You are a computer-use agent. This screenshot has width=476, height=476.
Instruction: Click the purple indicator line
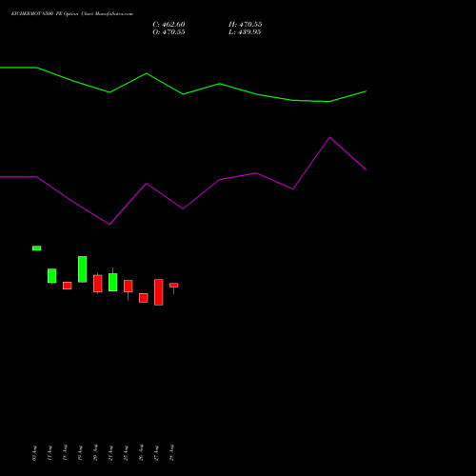(183, 208)
